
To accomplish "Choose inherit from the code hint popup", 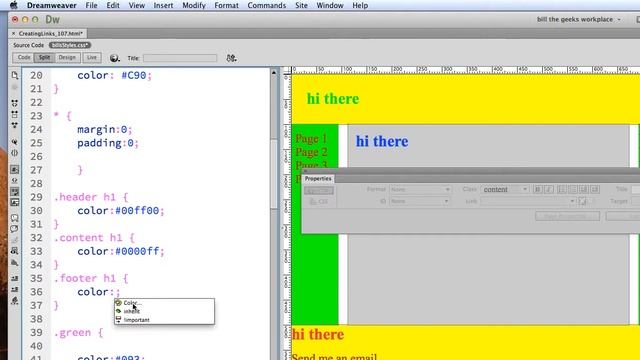I will pos(164,311).
